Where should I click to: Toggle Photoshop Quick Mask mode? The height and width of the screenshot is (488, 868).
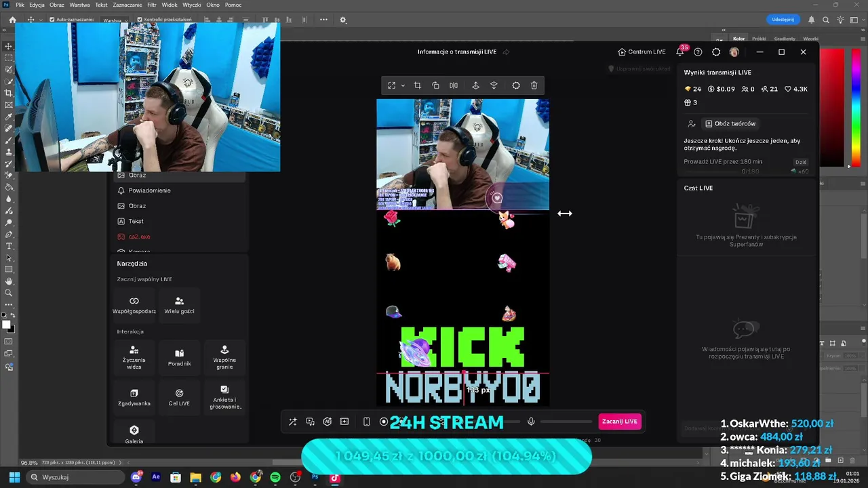[9, 342]
